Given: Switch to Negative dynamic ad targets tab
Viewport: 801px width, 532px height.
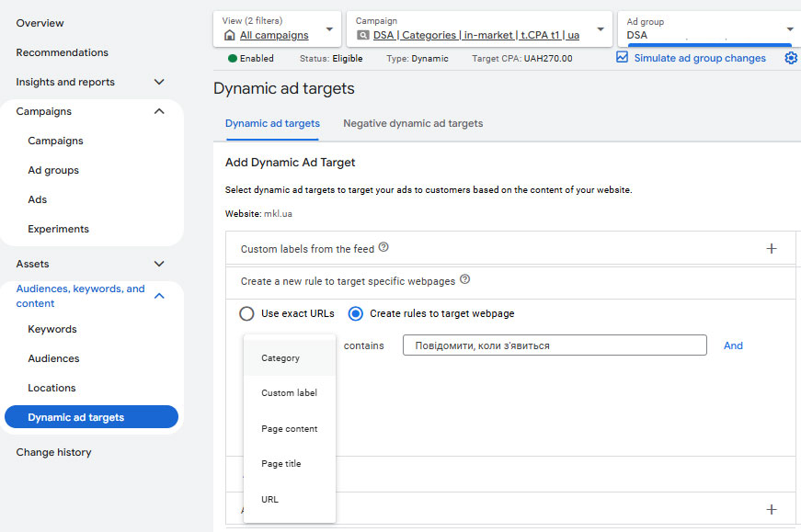Looking at the screenshot, I should [413, 123].
